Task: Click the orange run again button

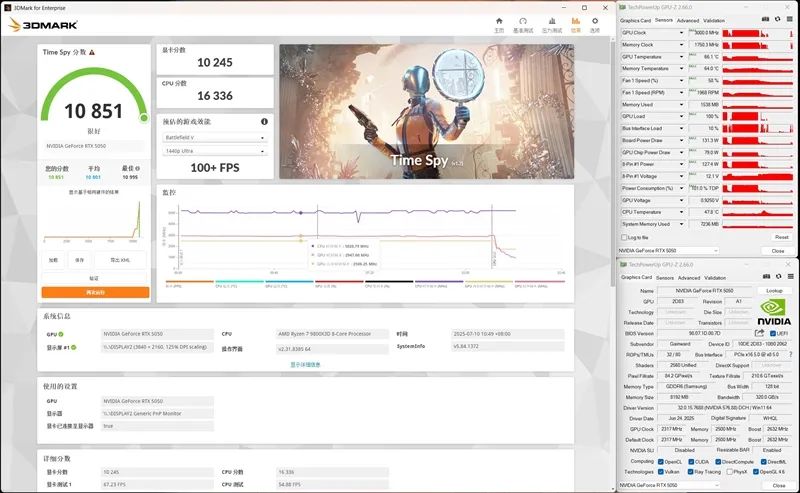Action: (x=95, y=292)
